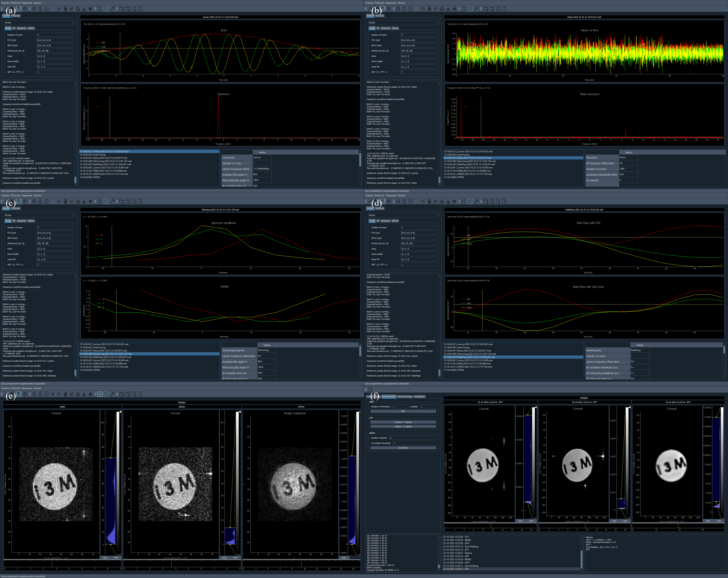Screen dimensions: 728x578
Task: Click the download arrow icon in panel (b) toolbar
Action: (448, 9)
